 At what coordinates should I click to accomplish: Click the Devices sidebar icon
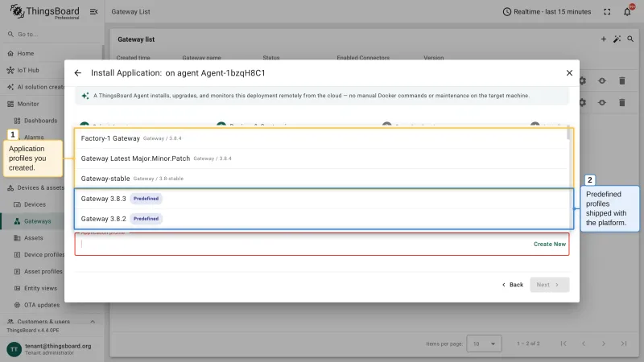click(17, 204)
